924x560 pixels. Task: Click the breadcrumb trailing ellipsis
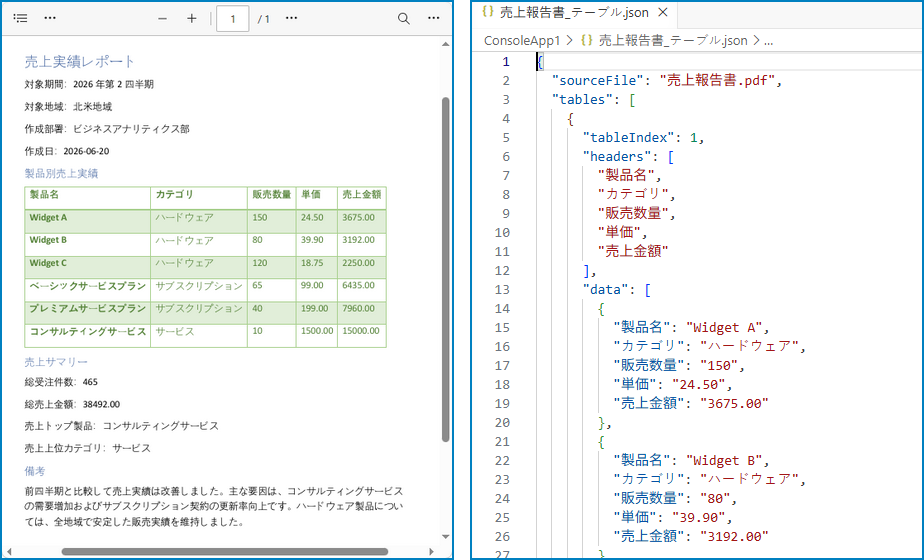(x=768, y=41)
